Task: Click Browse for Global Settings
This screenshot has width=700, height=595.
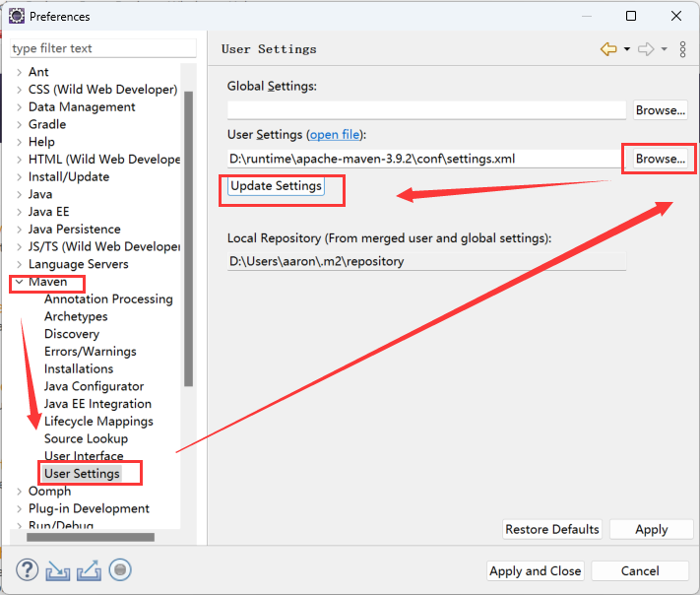Action: [661, 110]
